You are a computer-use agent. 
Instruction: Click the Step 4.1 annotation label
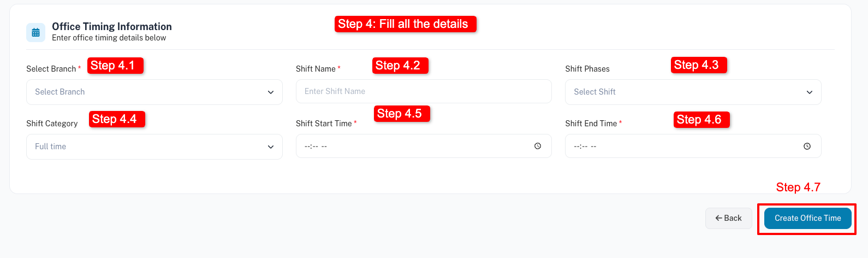115,66
